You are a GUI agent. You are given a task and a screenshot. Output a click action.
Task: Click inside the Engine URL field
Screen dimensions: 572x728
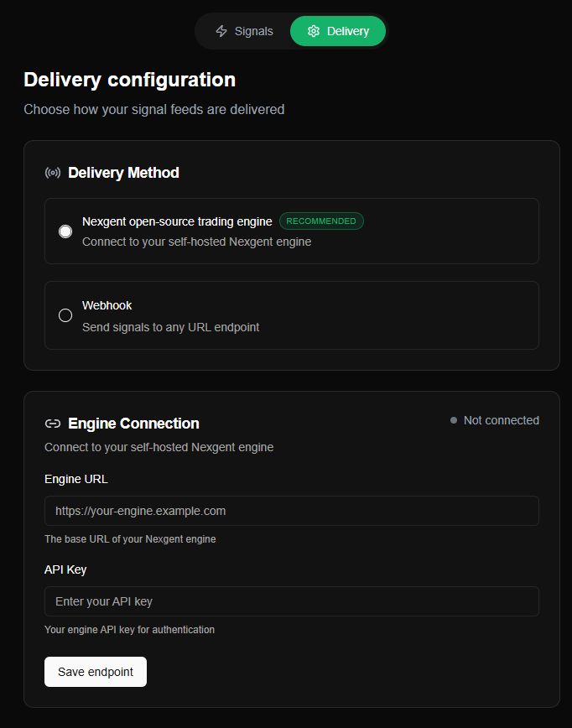[292, 510]
